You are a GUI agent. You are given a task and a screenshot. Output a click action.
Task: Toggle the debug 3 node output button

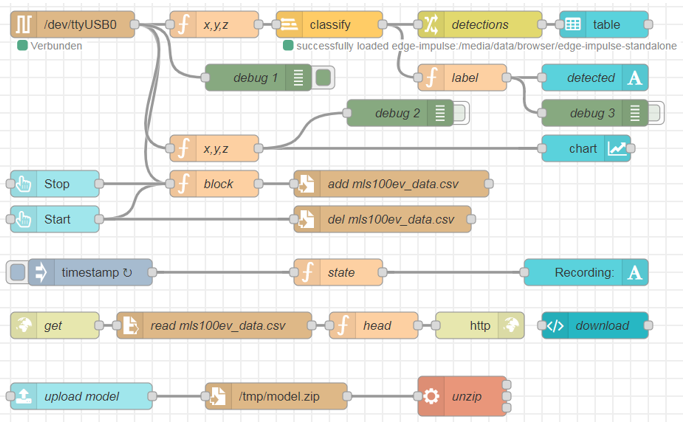[654, 113]
